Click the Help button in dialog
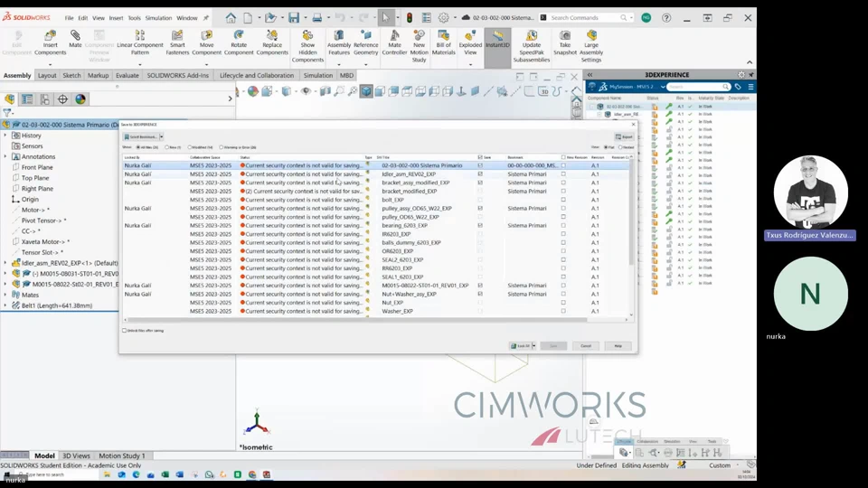 click(x=618, y=346)
